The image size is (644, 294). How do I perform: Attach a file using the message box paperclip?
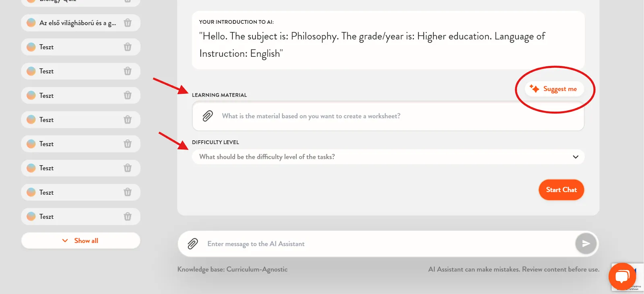(x=193, y=244)
